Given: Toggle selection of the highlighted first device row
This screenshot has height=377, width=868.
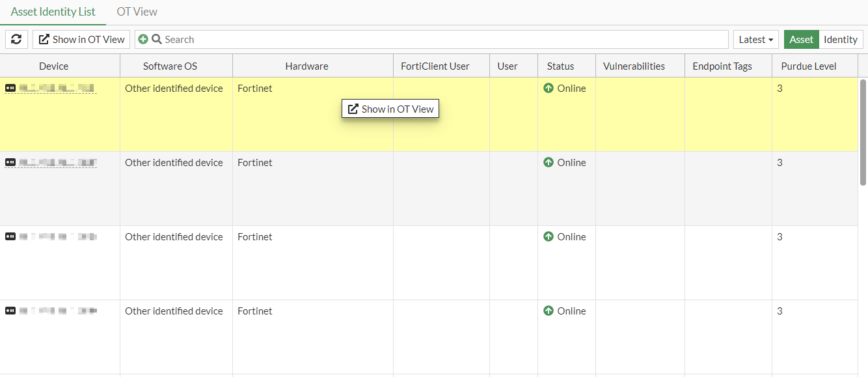Looking at the screenshot, I should pyautogui.click(x=60, y=114).
